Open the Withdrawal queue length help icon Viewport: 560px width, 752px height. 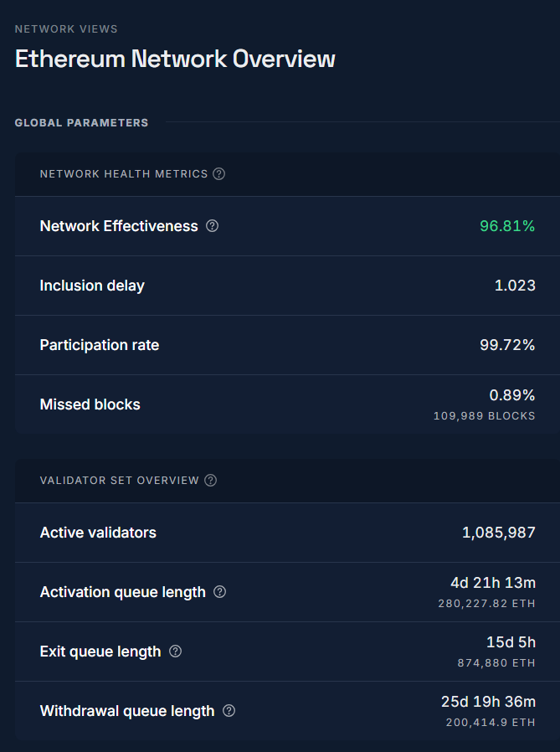pos(229,711)
